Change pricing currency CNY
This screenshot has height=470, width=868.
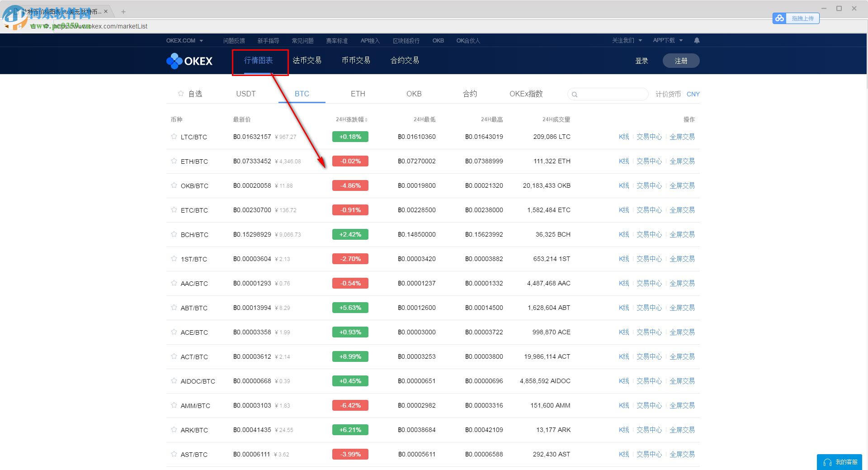tap(693, 94)
